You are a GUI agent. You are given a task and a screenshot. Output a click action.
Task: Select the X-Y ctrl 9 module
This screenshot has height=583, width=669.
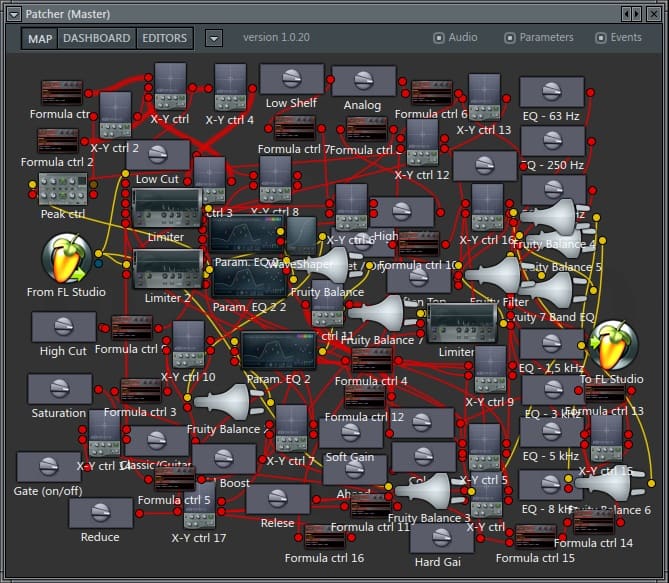[x=490, y=370]
